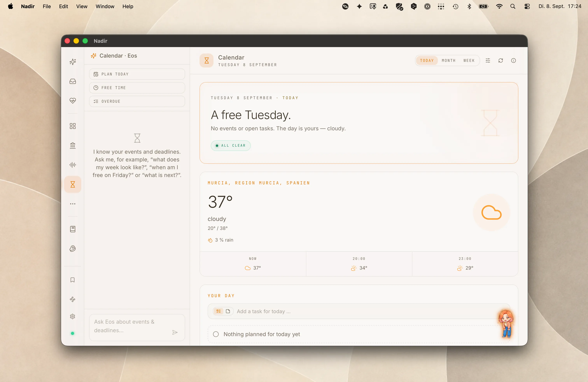Select the 20:00 34° forecast cell

coord(359,264)
